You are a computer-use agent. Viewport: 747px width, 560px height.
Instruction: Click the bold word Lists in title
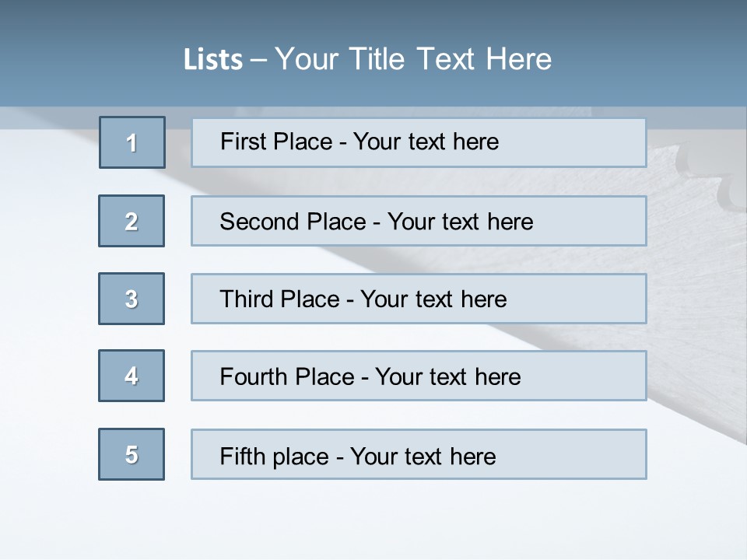213,60
